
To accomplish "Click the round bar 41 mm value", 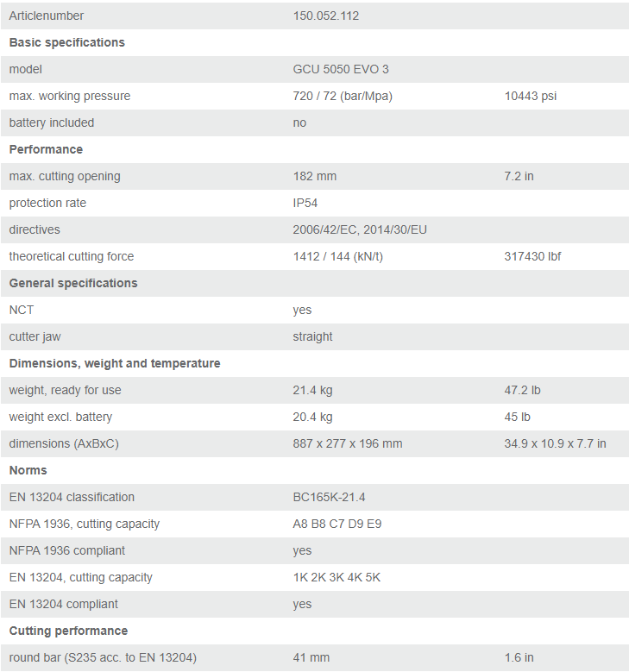I will (311, 657).
